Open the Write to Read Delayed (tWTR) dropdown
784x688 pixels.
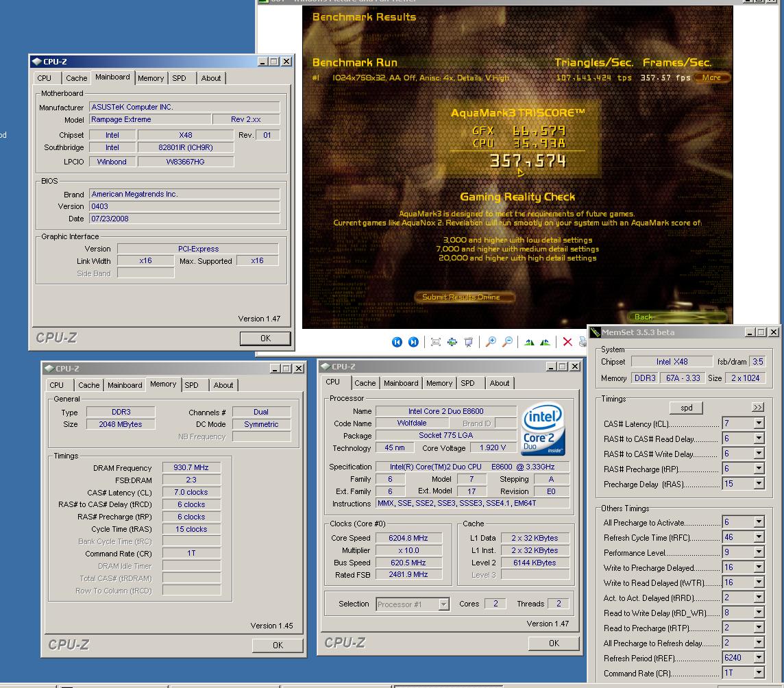point(759,582)
